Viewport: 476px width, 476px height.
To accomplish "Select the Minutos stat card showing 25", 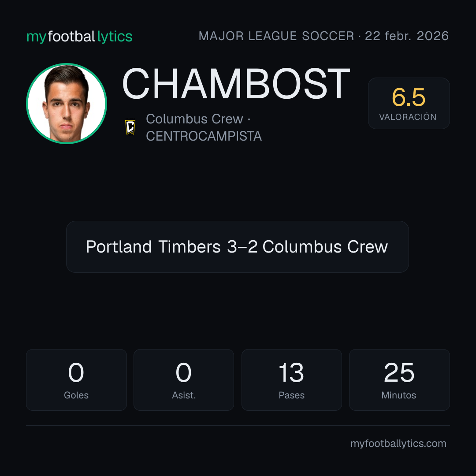I will click(x=399, y=379).
